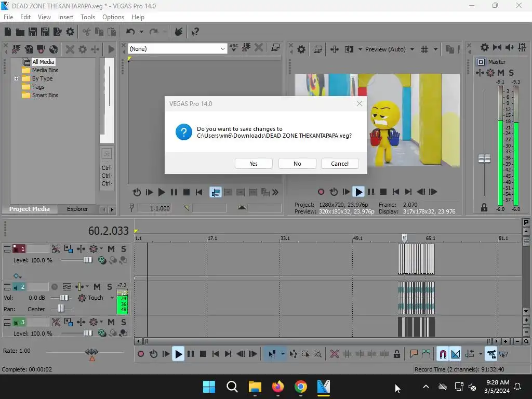Image resolution: width=532 pixels, height=399 pixels.
Task: Open the File menu
Action: [x=8, y=17]
